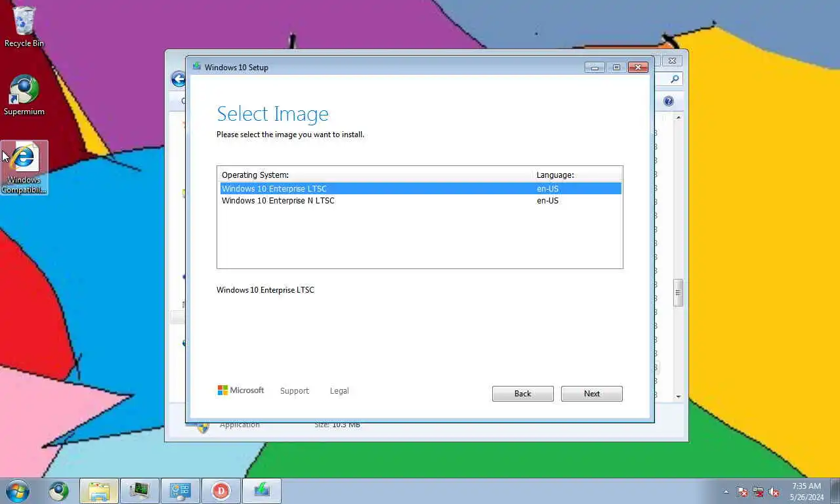Open the Recycle Bin desktop icon

tap(24, 26)
